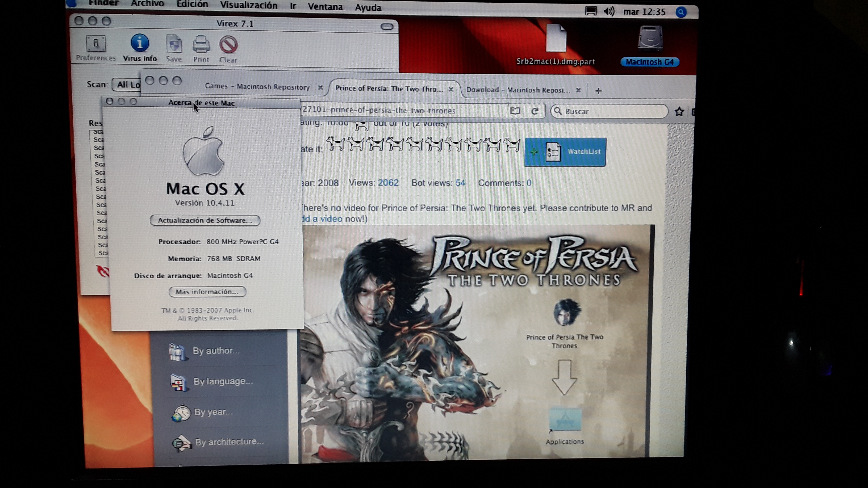The height and width of the screenshot is (488, 868).
Task: Open the Edición menu
Action: click(x=192, y=4)
